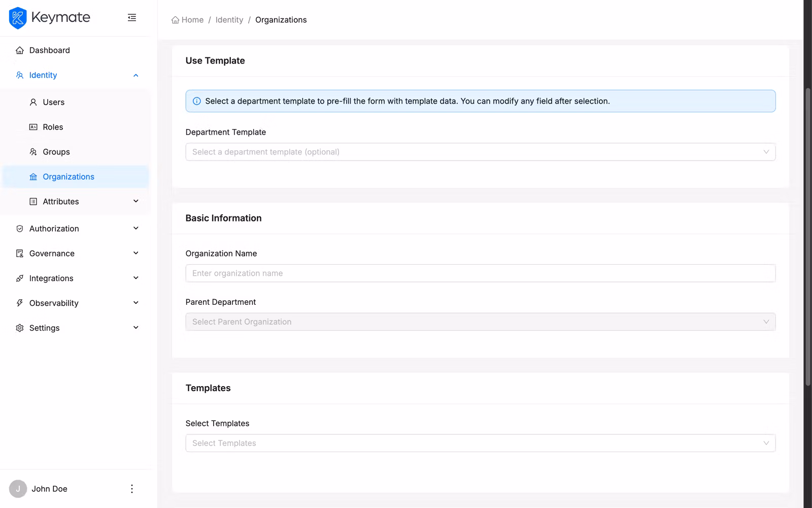Click the info icon in the template banner
This screenshot has height=508, width=812.
196,101
